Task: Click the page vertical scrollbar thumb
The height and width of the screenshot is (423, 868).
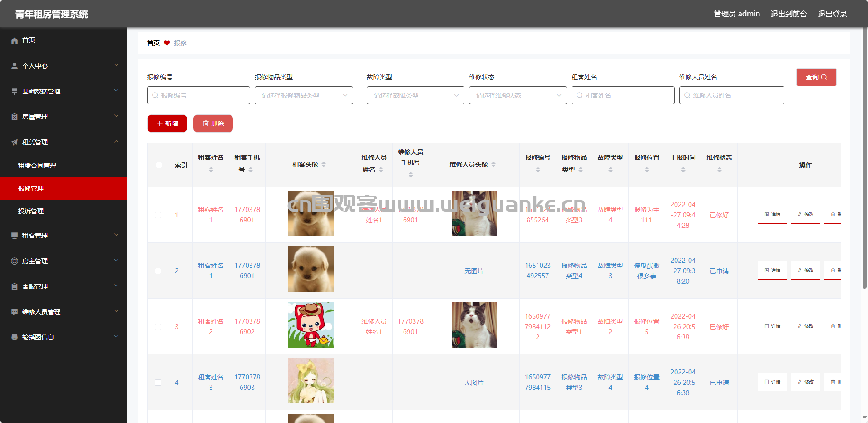Action: click(x=864, y=158)
